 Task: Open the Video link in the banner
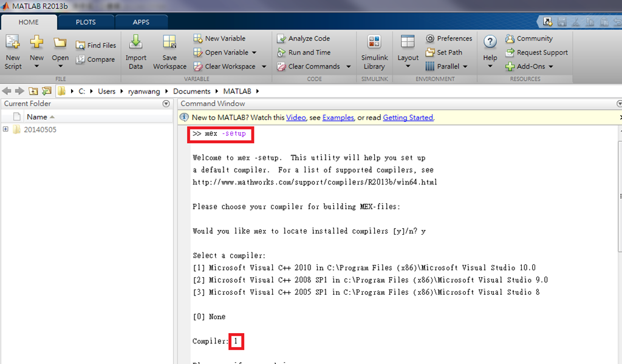click(296, 118)
